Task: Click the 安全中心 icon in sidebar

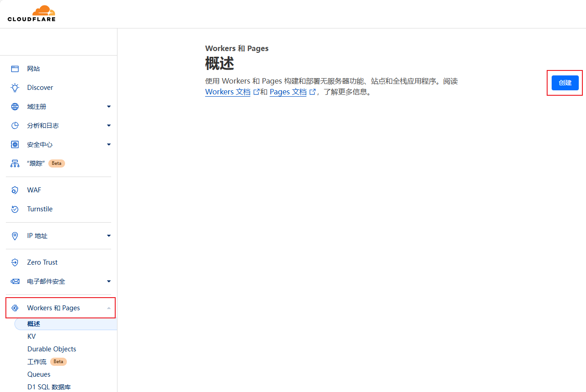Action: tap(15, 145)
